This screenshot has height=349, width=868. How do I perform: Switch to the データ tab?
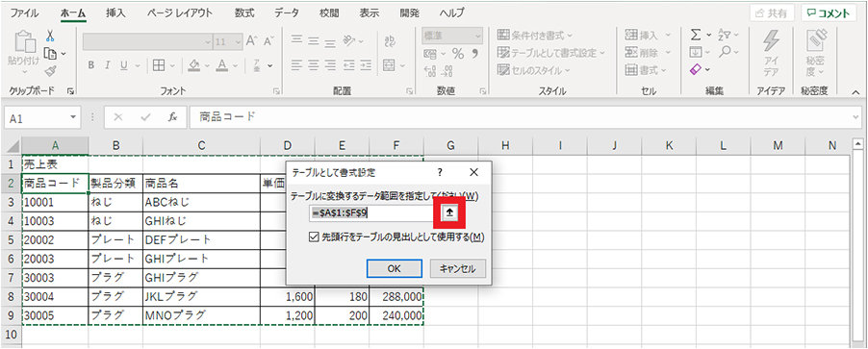coord(287,13)
